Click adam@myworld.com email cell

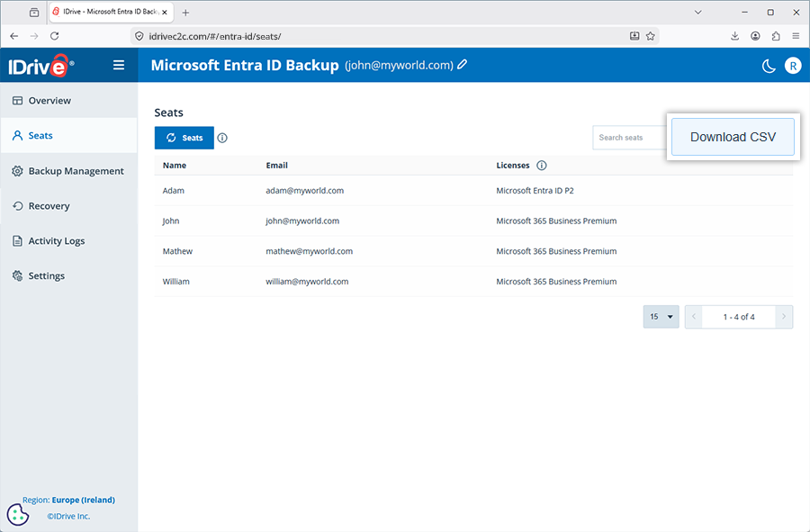[305, 191]
